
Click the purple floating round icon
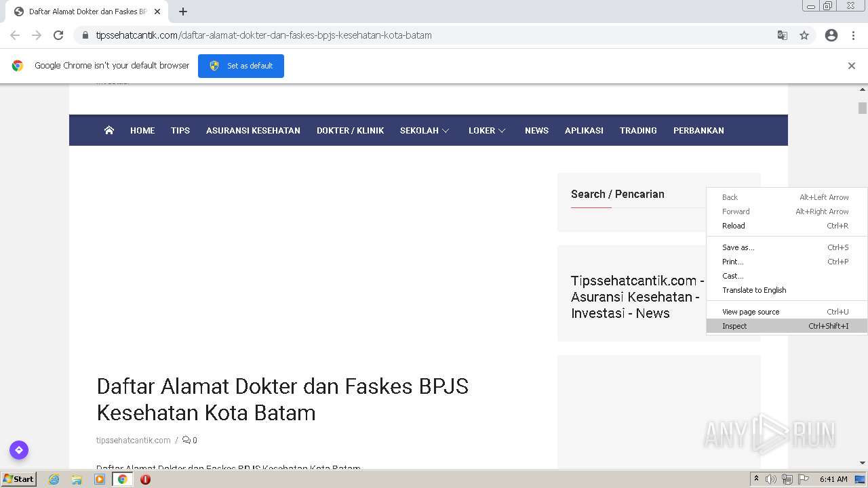[x=19, y=450]
